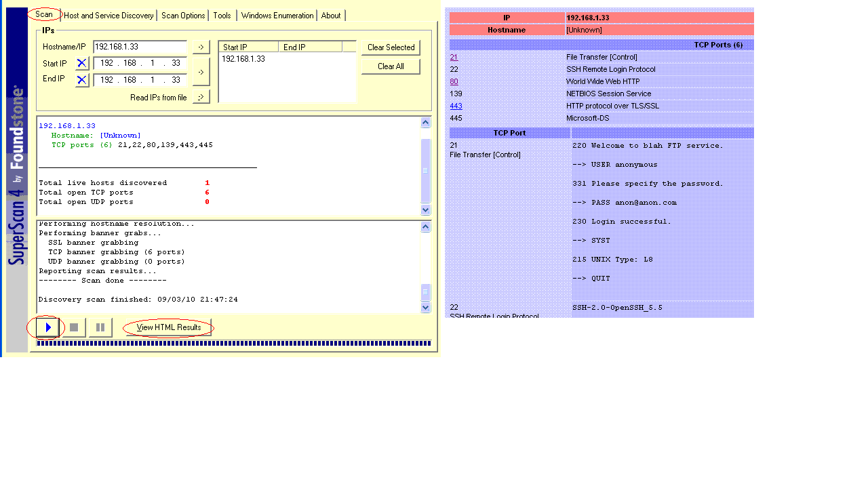
Task: Open port 80 link in HTML report
Action: tap(454, 81)
